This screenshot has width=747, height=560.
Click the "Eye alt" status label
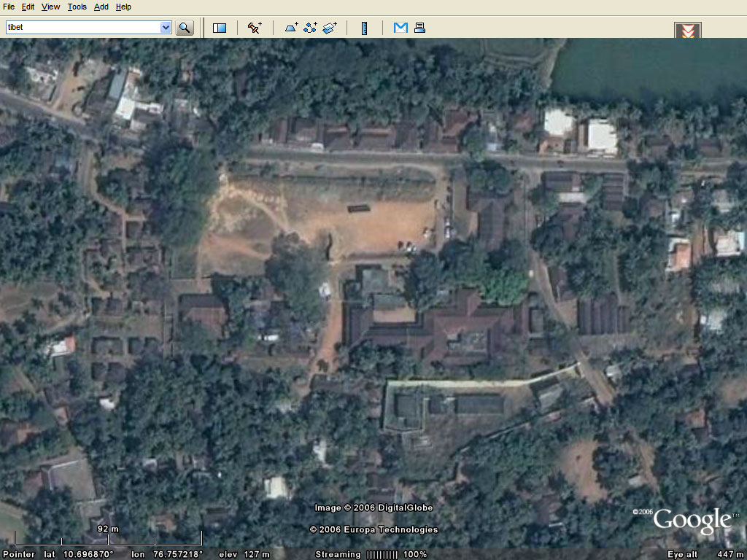[x=682, y=554]
